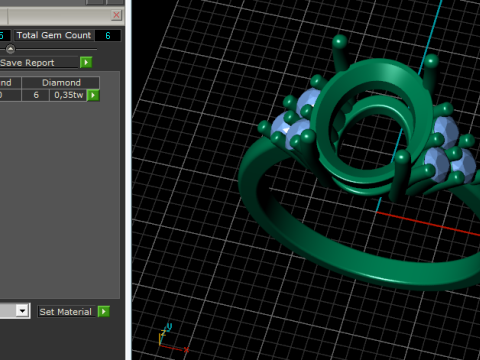Click the green arrow beside 0,35tw
The image size is (480, 360).
point(93,95)
